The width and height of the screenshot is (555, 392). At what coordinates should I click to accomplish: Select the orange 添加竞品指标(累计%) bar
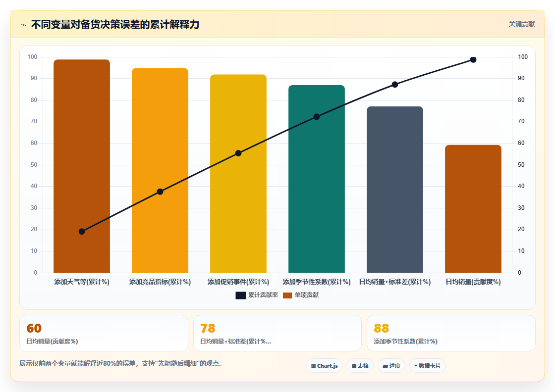(x=160, y=170)
